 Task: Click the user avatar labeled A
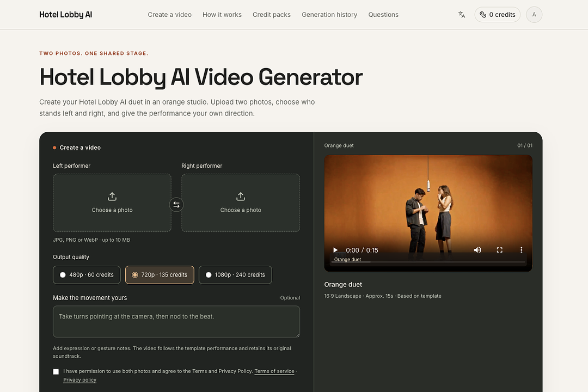[x=534, y=15]
